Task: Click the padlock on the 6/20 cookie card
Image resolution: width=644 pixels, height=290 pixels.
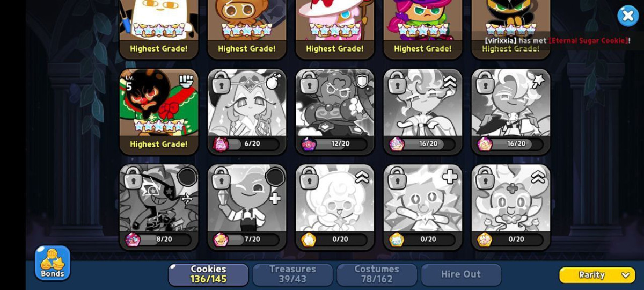Action: click(221, 83)
